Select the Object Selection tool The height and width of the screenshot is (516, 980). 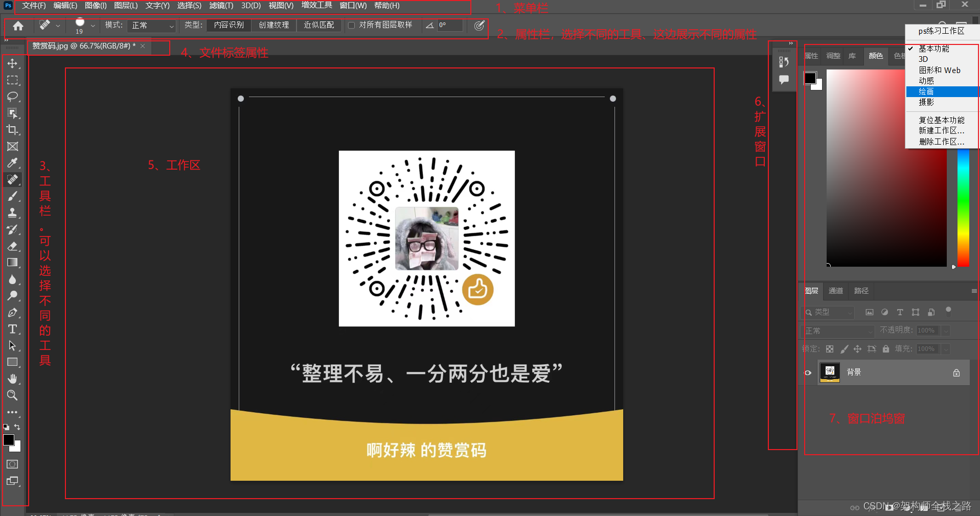(x=12, y=113)
